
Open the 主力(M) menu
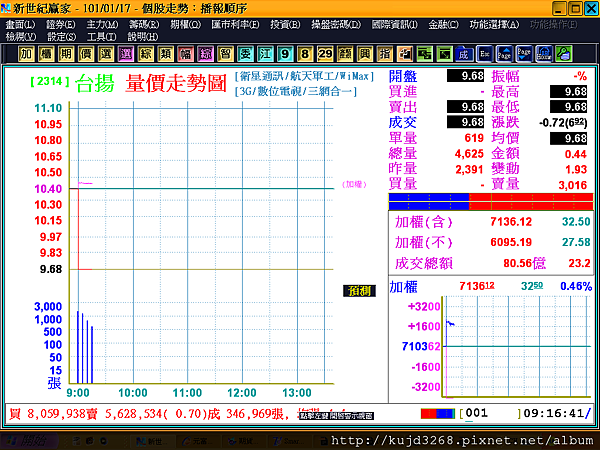[102, 24]
